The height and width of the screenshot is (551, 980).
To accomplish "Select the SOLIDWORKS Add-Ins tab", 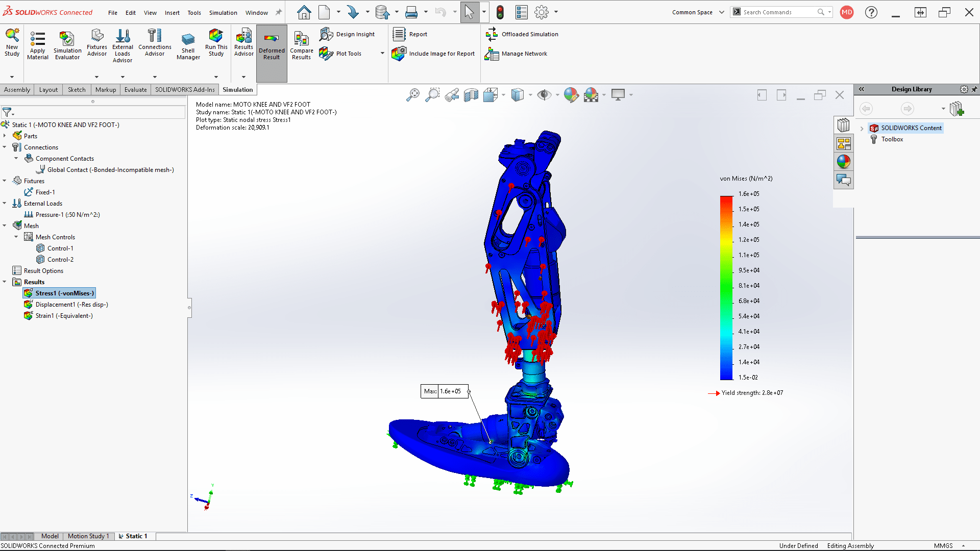I will click(185, 90).
